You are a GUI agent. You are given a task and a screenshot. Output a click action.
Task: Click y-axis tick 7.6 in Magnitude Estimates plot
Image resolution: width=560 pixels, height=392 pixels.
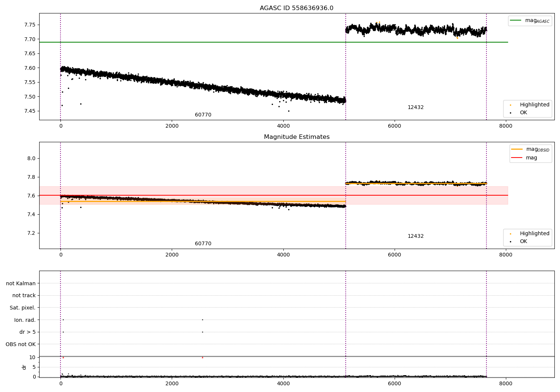[x=31, y=196]
